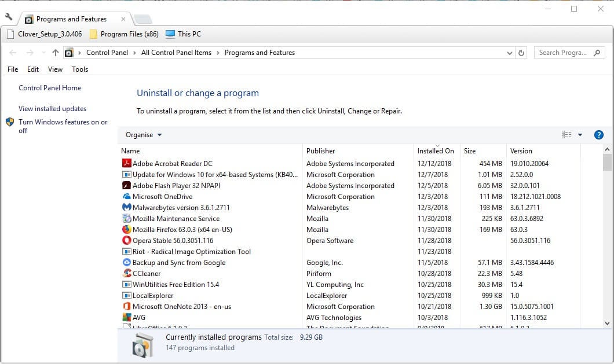
Task: Click the Opera Software publisher cell
Action: pos(330,240)
